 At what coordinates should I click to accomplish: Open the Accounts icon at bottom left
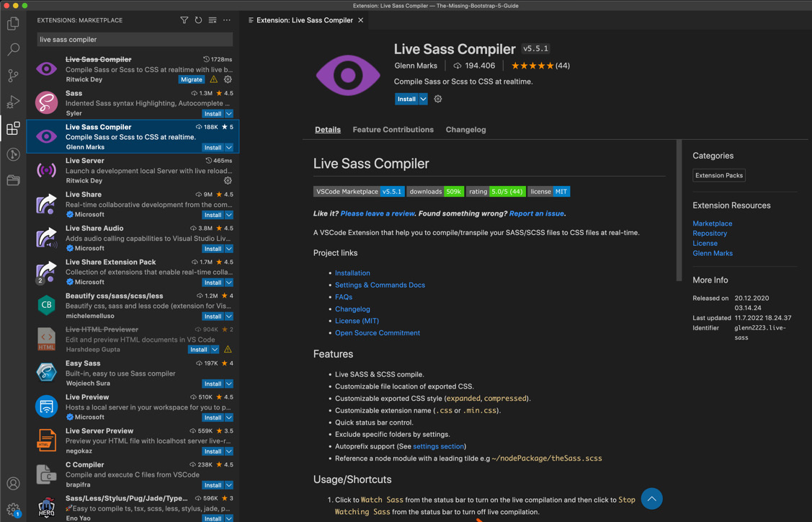pos(12,484)
